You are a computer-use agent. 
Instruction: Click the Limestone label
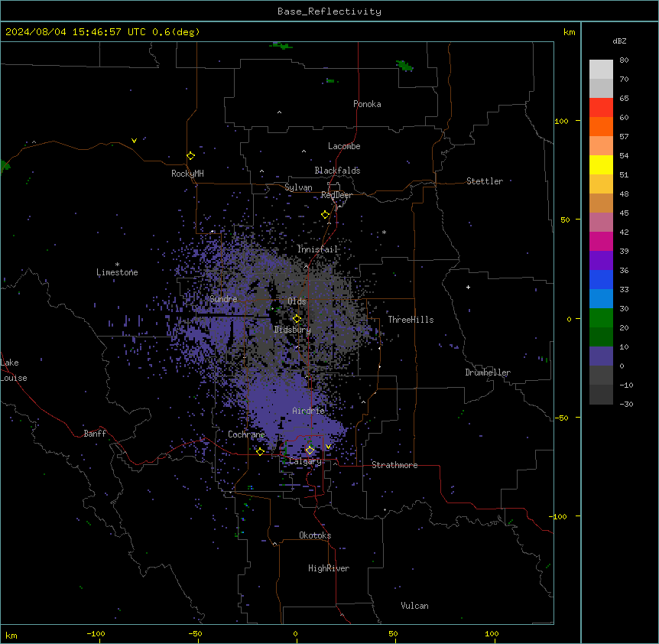117,272
